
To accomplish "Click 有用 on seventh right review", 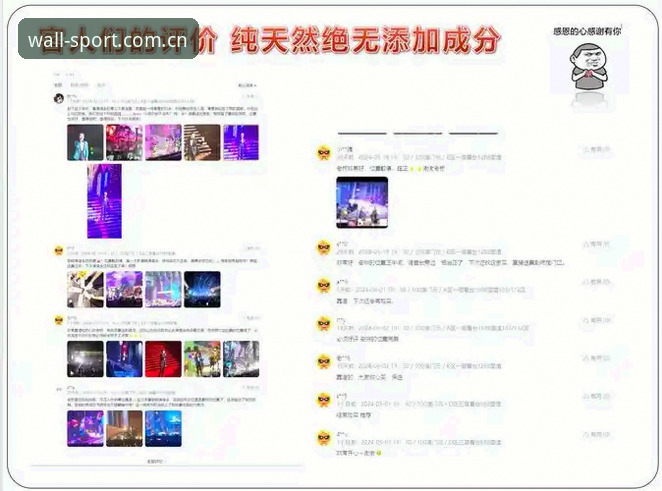I will (x=597, y=434).
